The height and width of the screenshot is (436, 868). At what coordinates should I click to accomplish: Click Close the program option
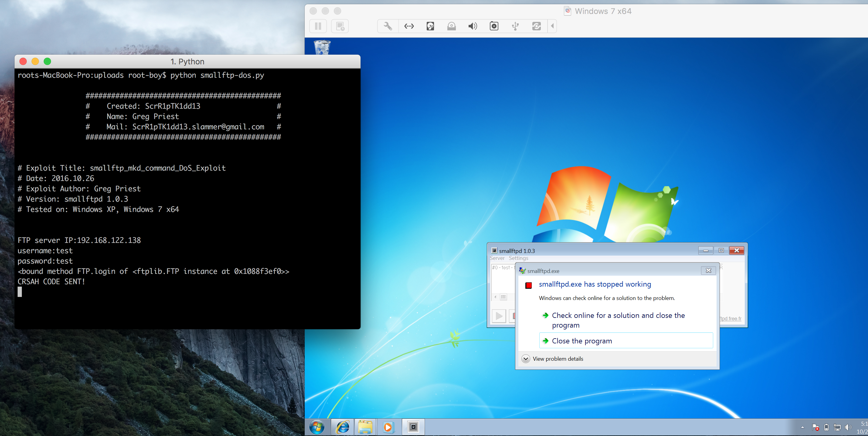(626, 341)
